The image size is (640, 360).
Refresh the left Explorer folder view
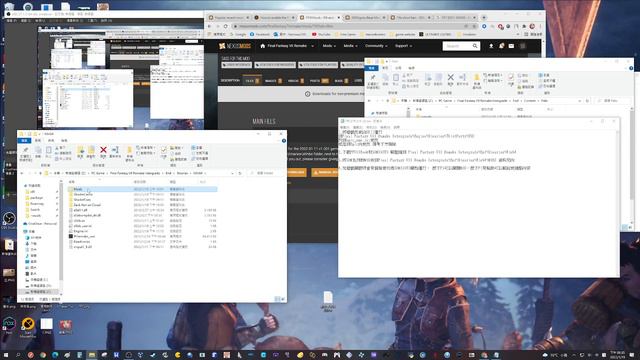[240, 173]
